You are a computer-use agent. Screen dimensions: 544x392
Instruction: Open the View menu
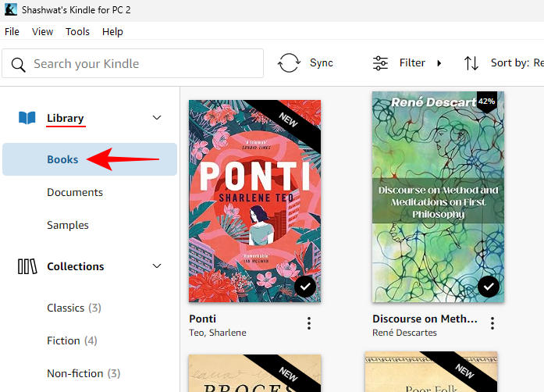tap(42, 31)
